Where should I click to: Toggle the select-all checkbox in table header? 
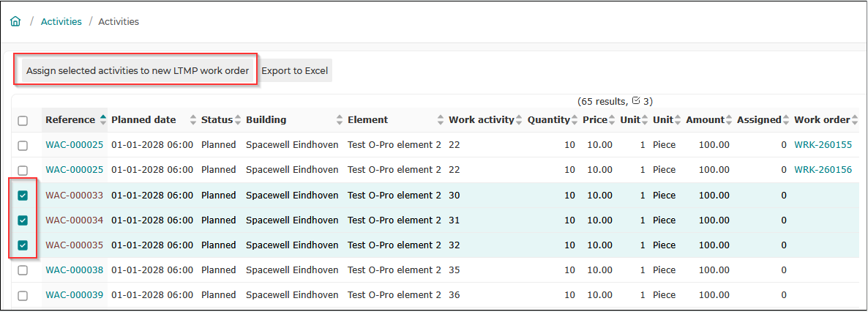click(x=23, y=120)
